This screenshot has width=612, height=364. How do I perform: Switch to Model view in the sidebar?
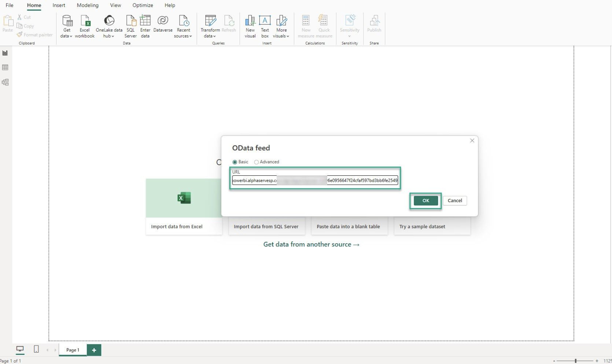click(5, 82)
